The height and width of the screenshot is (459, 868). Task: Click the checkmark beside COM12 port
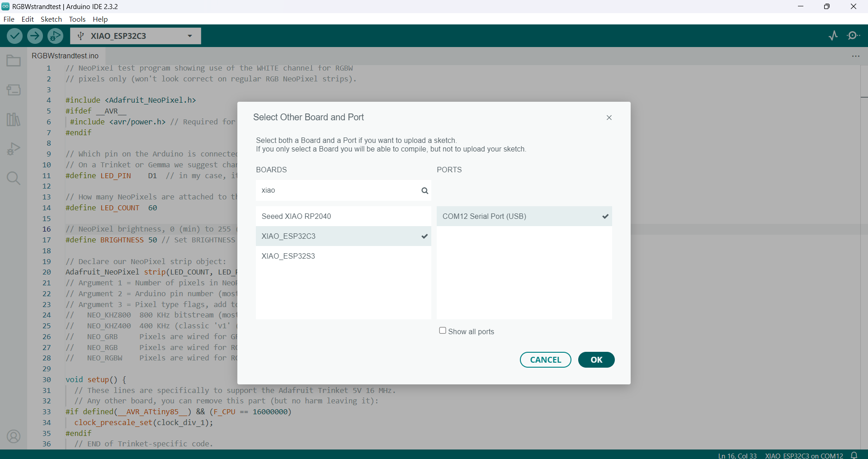click(x=605, y=216)
